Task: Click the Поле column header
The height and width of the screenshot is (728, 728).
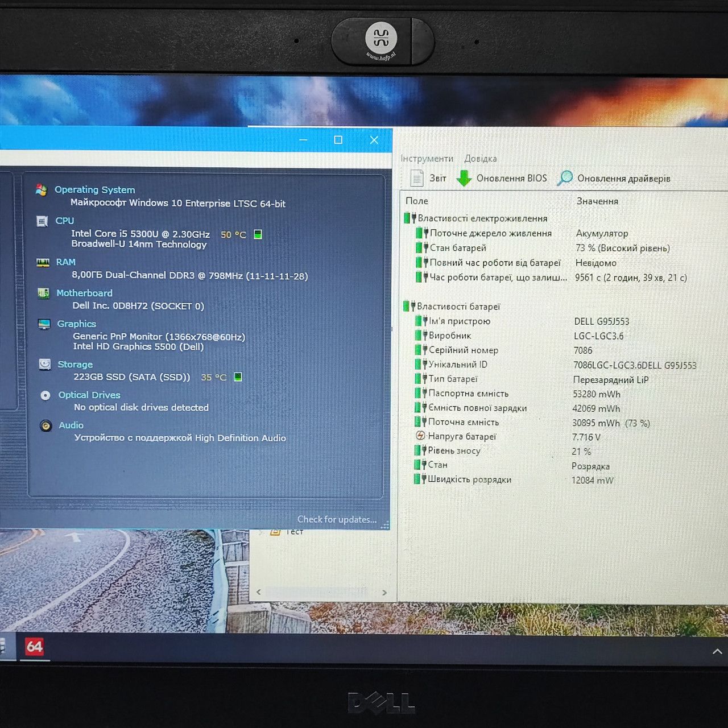Action: (417, 201)
